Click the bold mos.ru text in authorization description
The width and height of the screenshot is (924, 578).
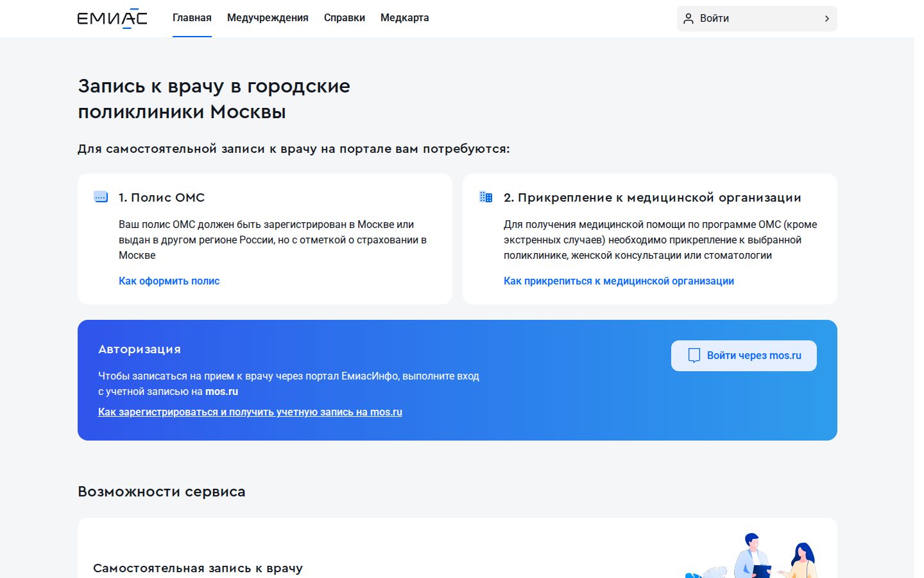[x=221, y=391]
